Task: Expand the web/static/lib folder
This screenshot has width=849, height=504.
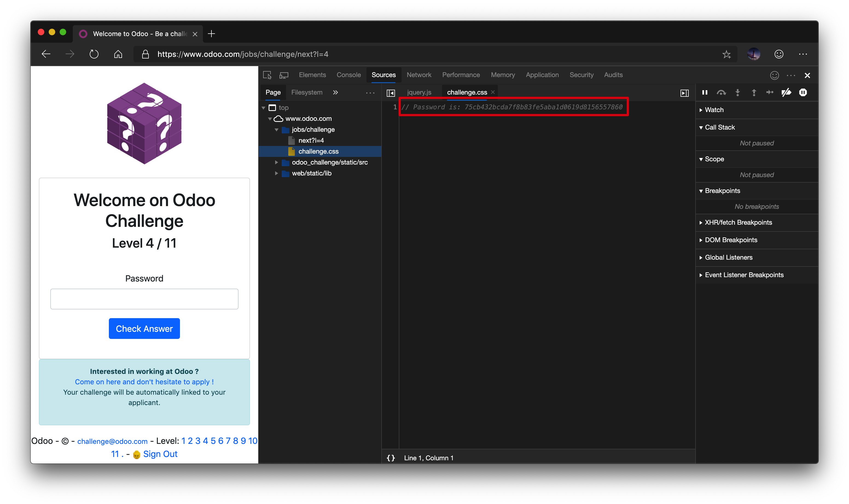Action: click(x=276, y=173)
